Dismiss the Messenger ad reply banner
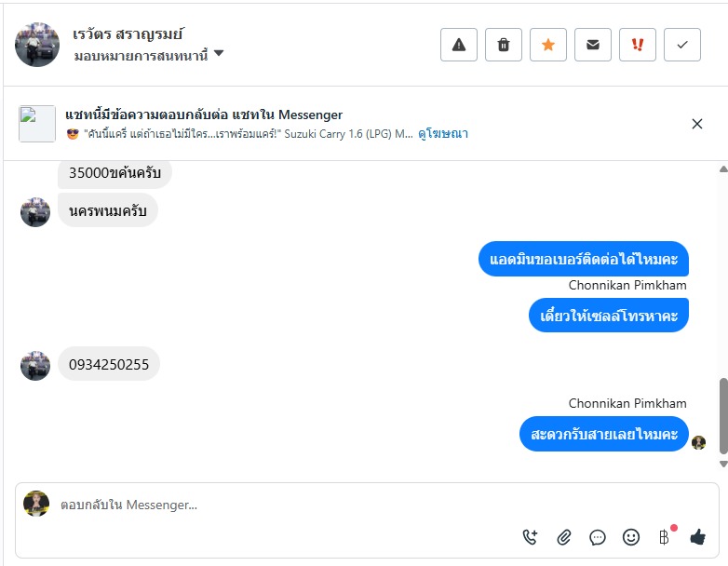Viewport: 728px width, 566px height. click(697, 124)
